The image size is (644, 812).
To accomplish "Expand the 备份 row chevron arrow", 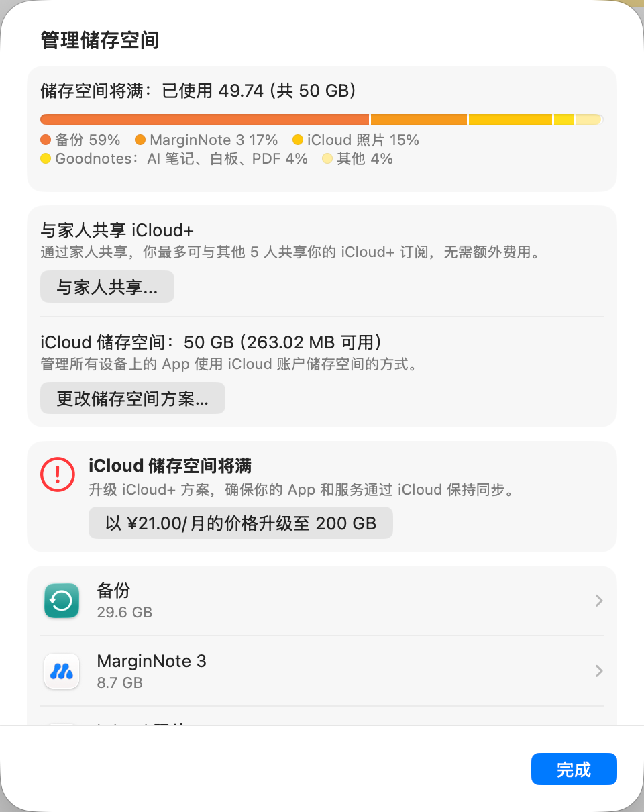I will [599, 601].
